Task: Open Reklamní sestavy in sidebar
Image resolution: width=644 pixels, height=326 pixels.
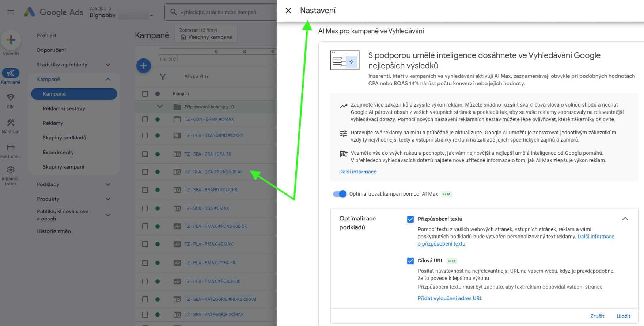Action: click(64, 108)
